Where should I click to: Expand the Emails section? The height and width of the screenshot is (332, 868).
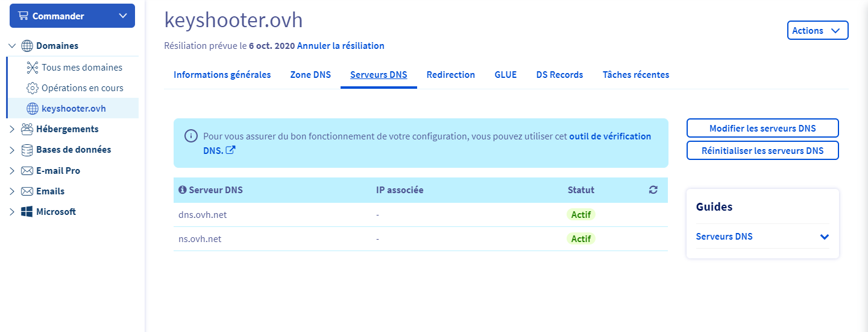tap(12, 191)
